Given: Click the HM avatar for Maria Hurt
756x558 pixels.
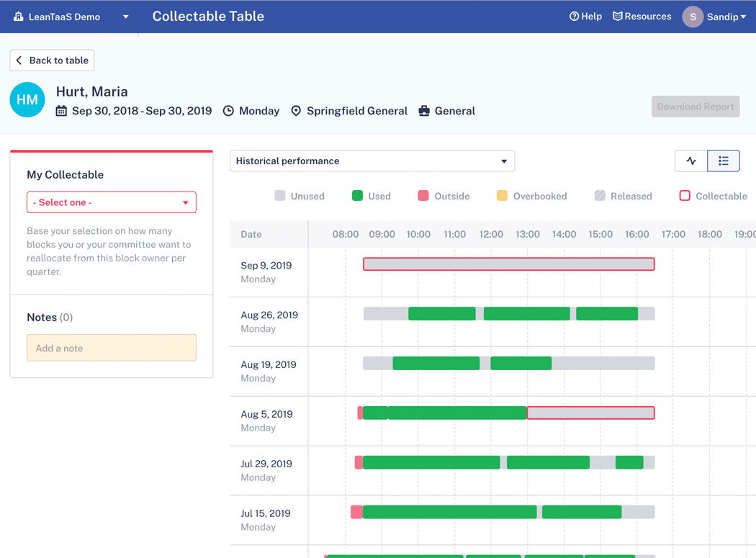Looking at the screenshot, I should click(x=27, y=100).
